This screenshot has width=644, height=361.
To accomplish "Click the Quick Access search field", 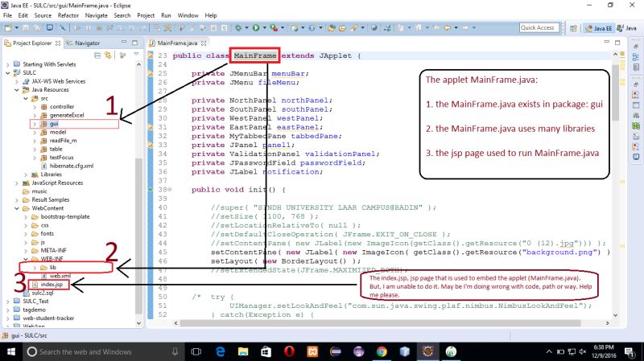I will [x=539, y=27].
